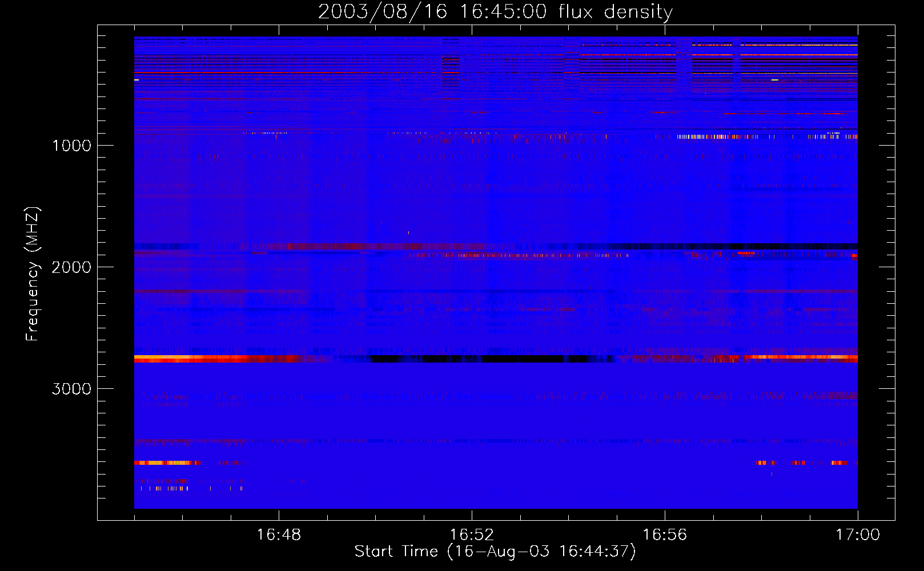Click the 'Frequency (MHZ)' y-axis title
Image resolution: width=924 pixels, height=571 pixels.
click(x=33, y=274)
